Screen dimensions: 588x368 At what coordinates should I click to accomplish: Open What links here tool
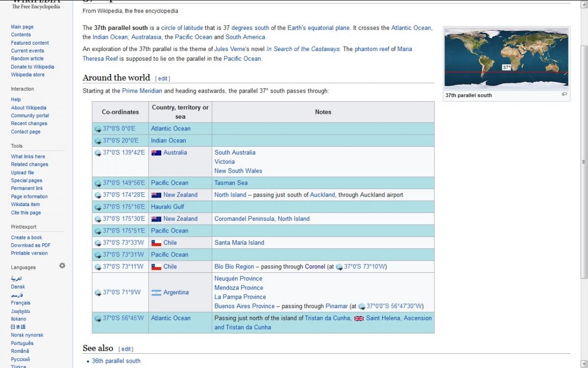click(x=28, y=157)
